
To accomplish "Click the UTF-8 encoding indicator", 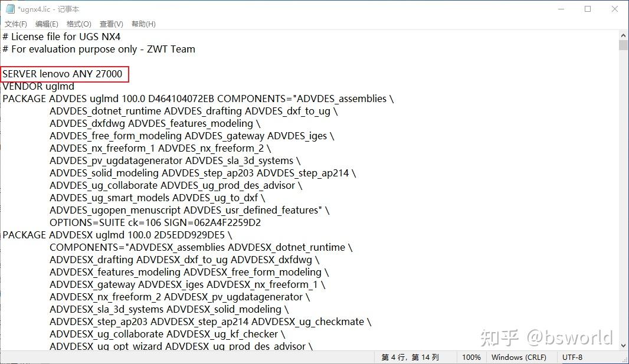I will click(572, 357).
